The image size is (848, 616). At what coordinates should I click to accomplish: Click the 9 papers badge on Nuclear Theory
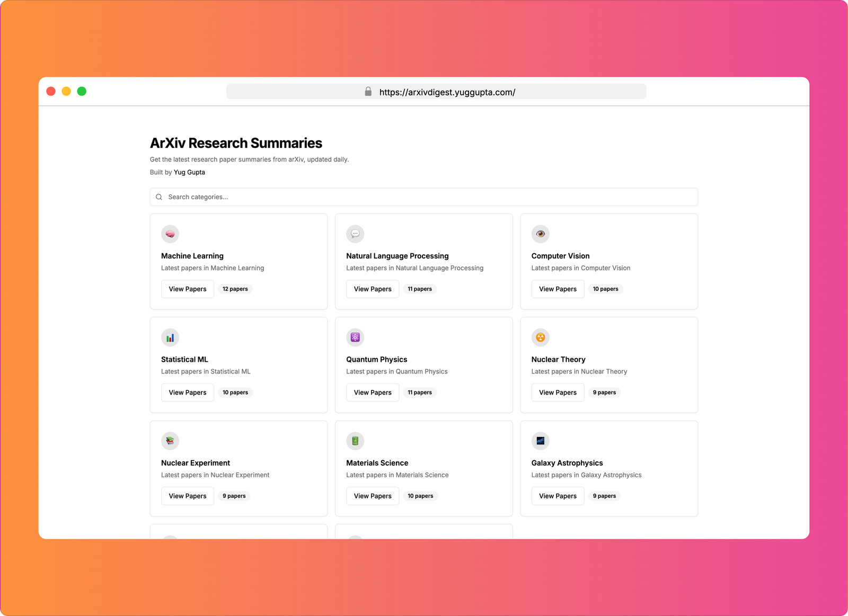click(x=604, y=392)
